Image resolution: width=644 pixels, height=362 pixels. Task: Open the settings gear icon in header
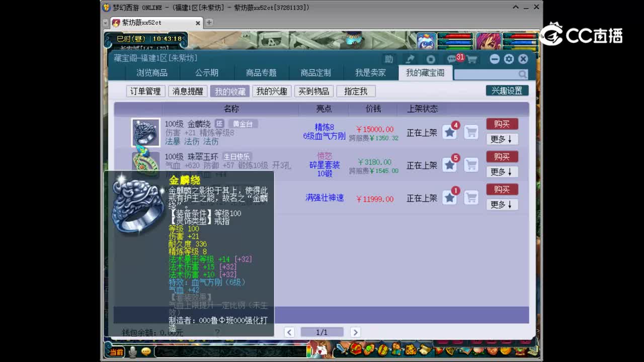click(x=509, y=59)
